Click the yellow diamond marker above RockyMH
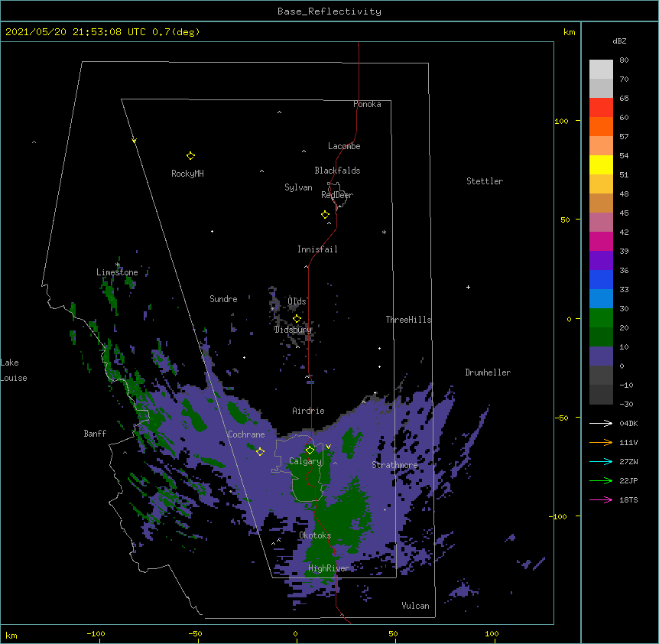The height and width of the screenshot is (644, 659). tap(190, 156)
